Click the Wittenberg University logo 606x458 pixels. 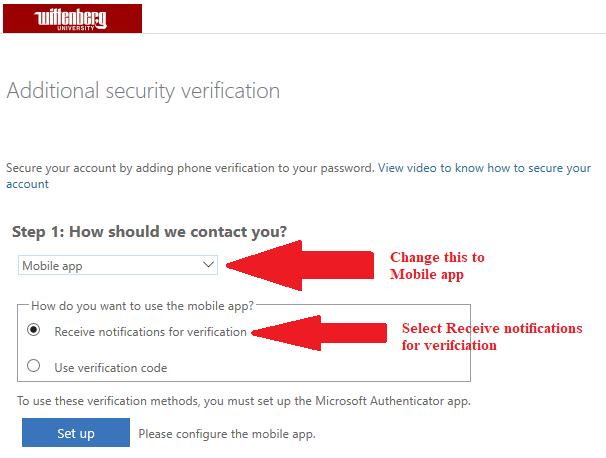(x=72, y=18)
